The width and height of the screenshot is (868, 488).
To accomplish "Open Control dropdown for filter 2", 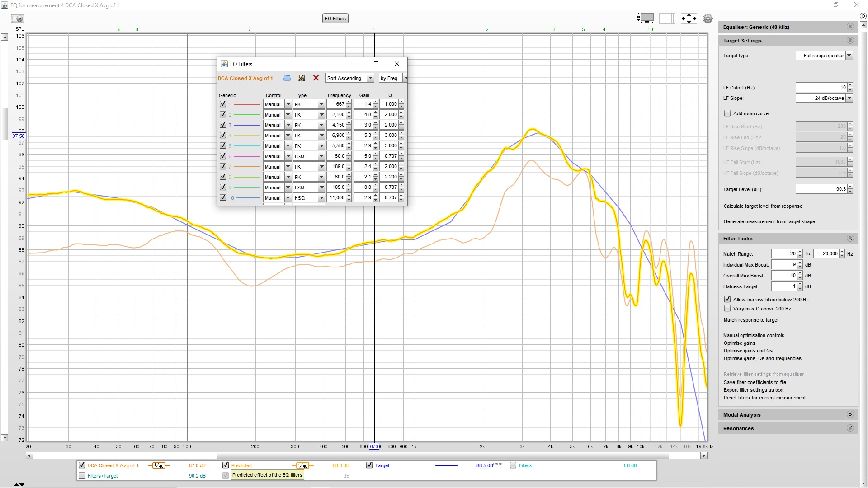I will click(288, 115).
